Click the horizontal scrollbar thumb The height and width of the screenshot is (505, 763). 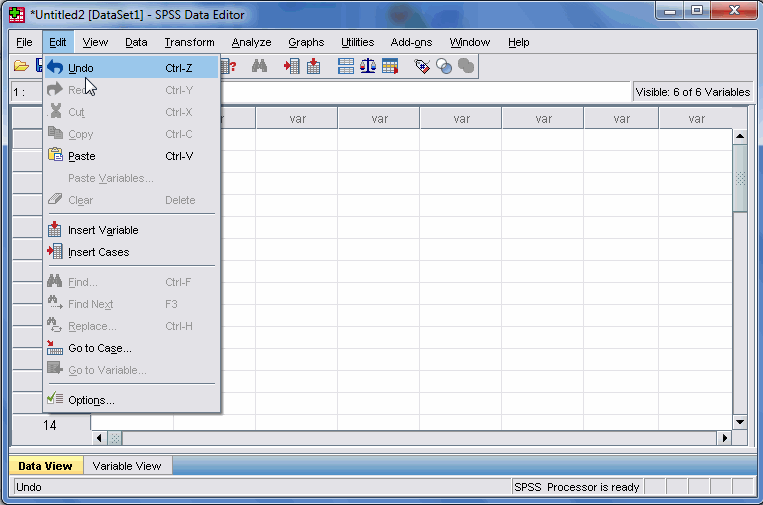pyautogui.click(x=115, y=438)
